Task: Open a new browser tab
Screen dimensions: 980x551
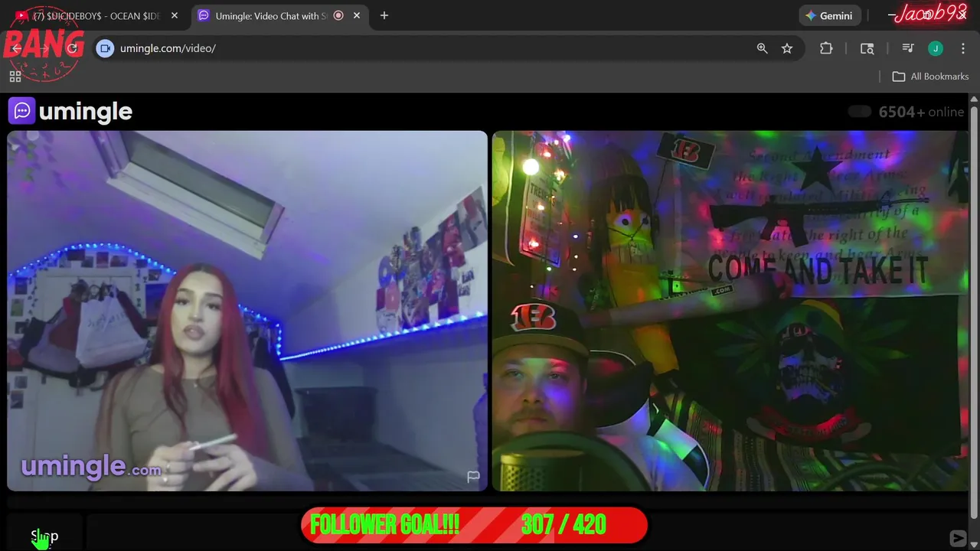Action: 384,15
